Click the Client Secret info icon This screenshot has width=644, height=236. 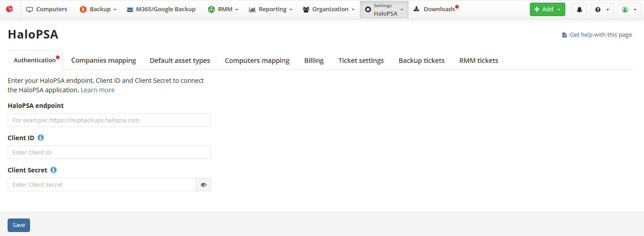tap(54, 170)
